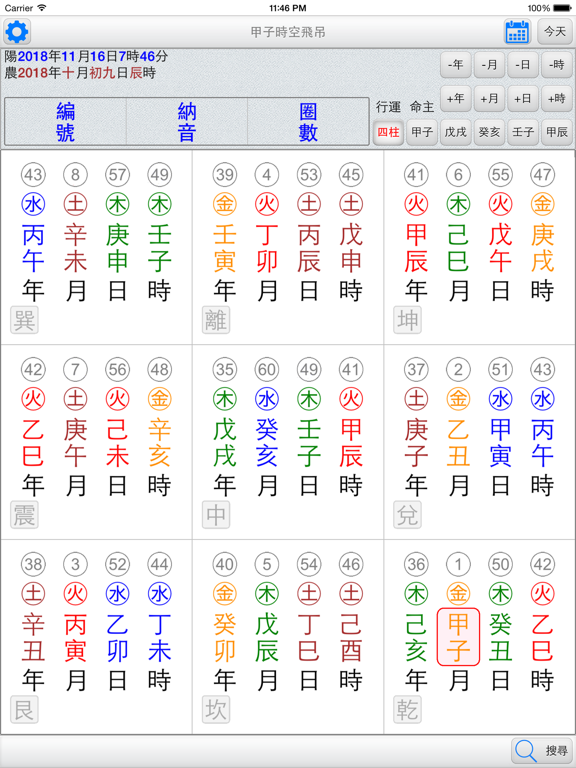Tap the 火 circle above 乙巳 in 震
576x768 pixels.
(33, 399)
